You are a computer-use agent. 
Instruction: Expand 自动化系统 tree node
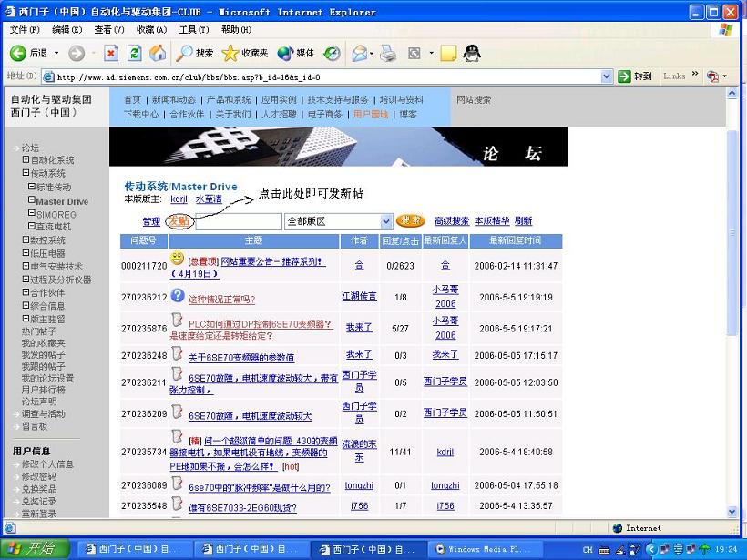pyautogui.click(x=26, y=159)
